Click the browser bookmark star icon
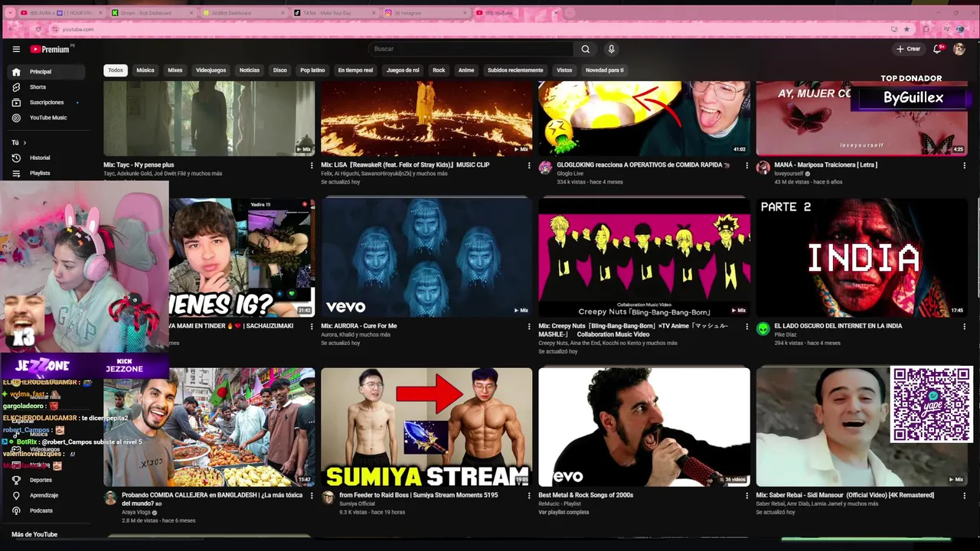The height and width of the screenshot is (551, 980). point(906,29)
